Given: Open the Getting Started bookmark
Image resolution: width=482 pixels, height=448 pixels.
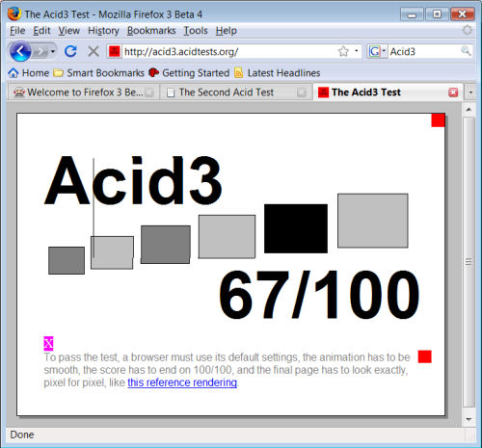Looking at the screenshot, I should (189, 73).
